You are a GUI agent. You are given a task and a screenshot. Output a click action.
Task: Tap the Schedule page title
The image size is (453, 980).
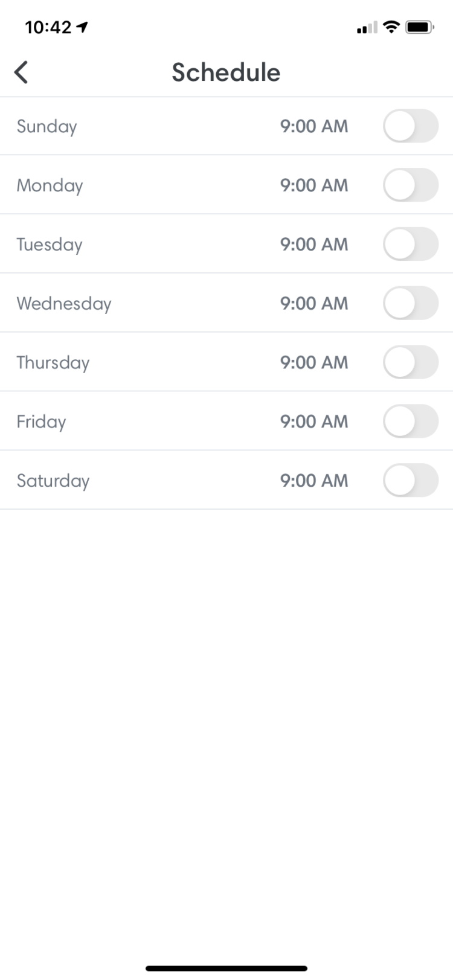point(226,72)
